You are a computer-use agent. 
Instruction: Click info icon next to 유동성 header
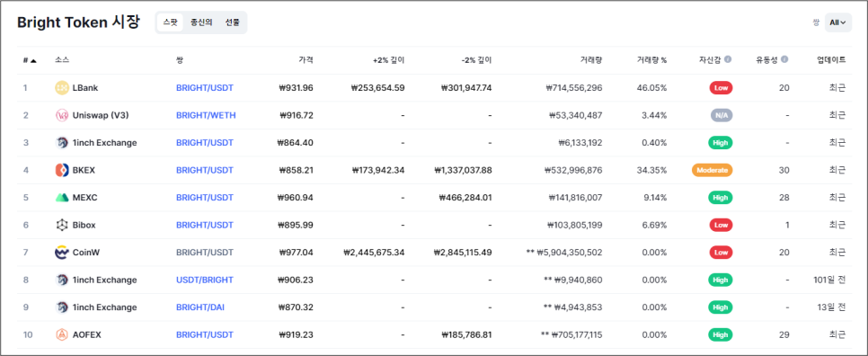[x=785, y=59]
